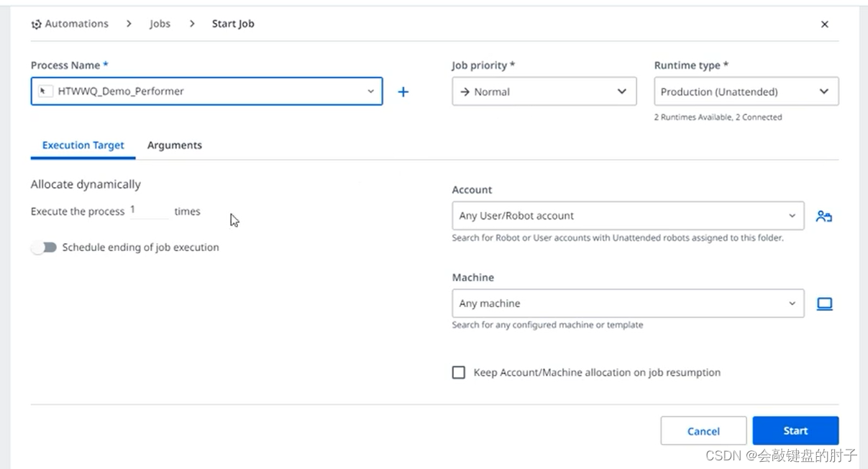Screen dimensions: 868x469
Task: Go to Jobs in the breadcrumb
Action: pyautogui.click(x=160, y=24)
